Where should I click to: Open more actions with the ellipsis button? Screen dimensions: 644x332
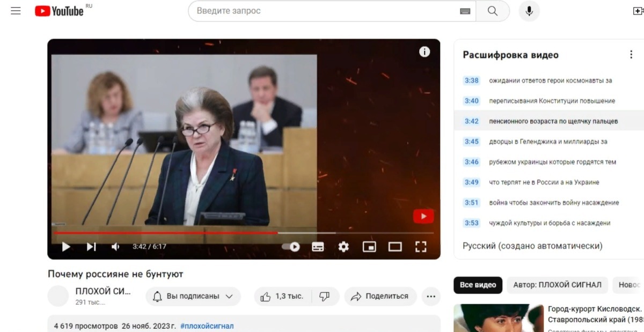pos(430,296)
